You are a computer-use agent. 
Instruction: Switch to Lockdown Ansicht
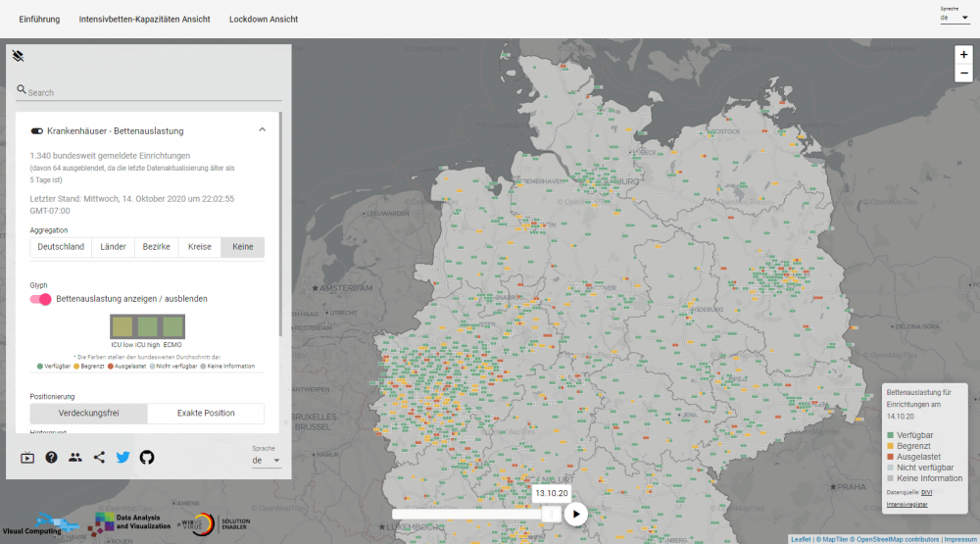pyautogui.click(x=263, y=20)
